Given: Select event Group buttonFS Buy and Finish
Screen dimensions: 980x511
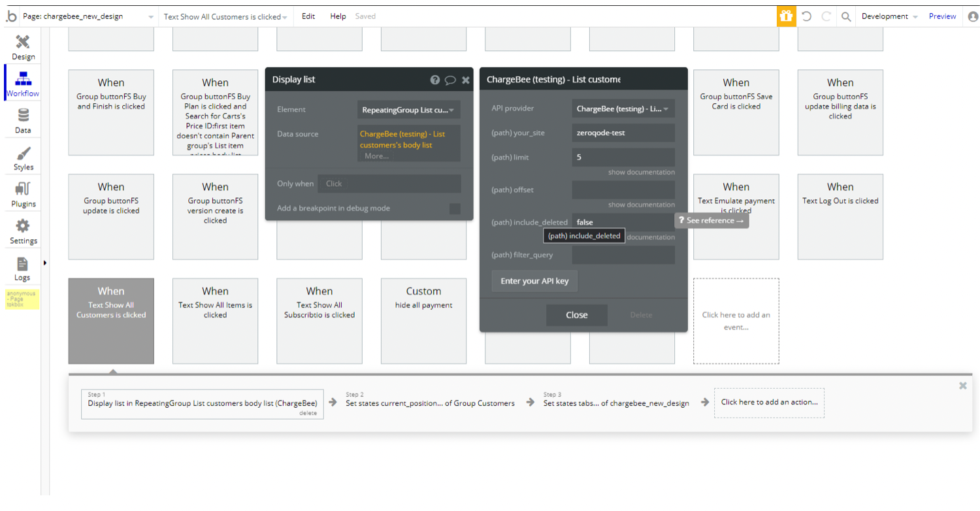Looking at the screenshot, I should [111, 112].
